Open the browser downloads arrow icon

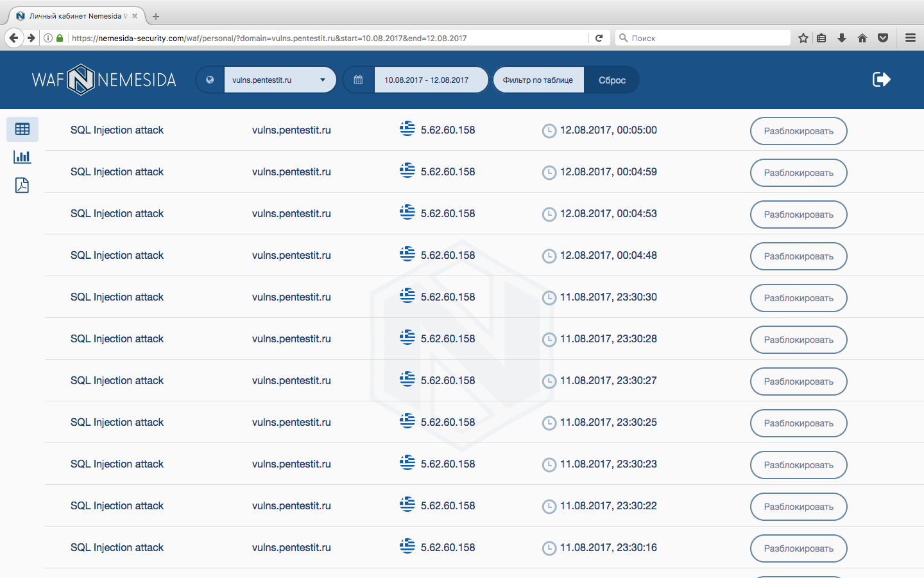tap(842, 38)
